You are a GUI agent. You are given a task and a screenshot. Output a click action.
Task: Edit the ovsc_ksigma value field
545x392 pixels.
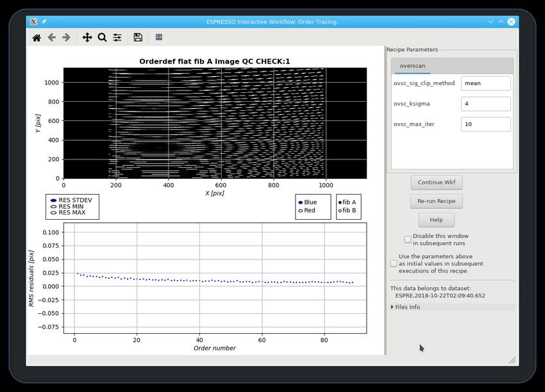pos(486,104)
